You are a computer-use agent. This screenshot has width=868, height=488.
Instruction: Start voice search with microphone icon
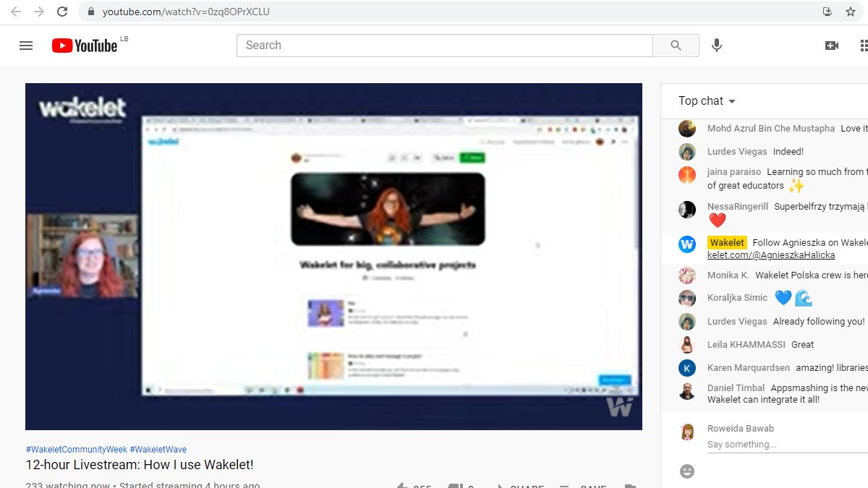(x=717, y=46)
